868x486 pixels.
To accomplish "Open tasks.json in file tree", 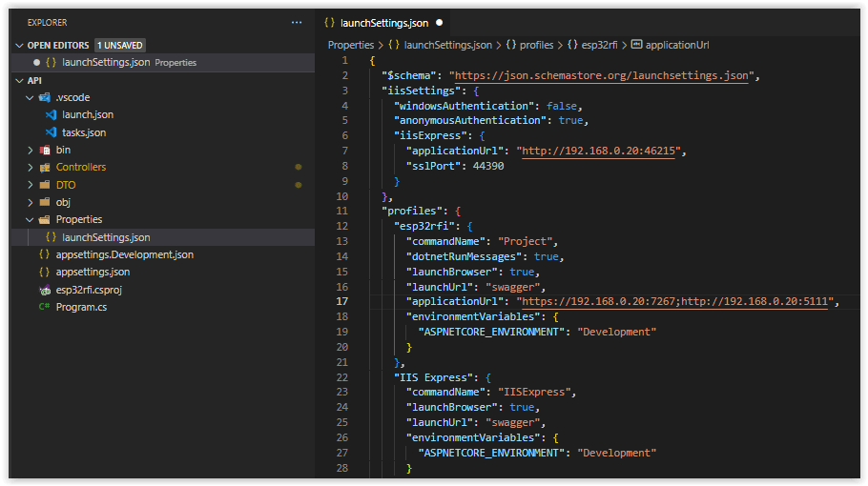I will (x=84, y=132).
